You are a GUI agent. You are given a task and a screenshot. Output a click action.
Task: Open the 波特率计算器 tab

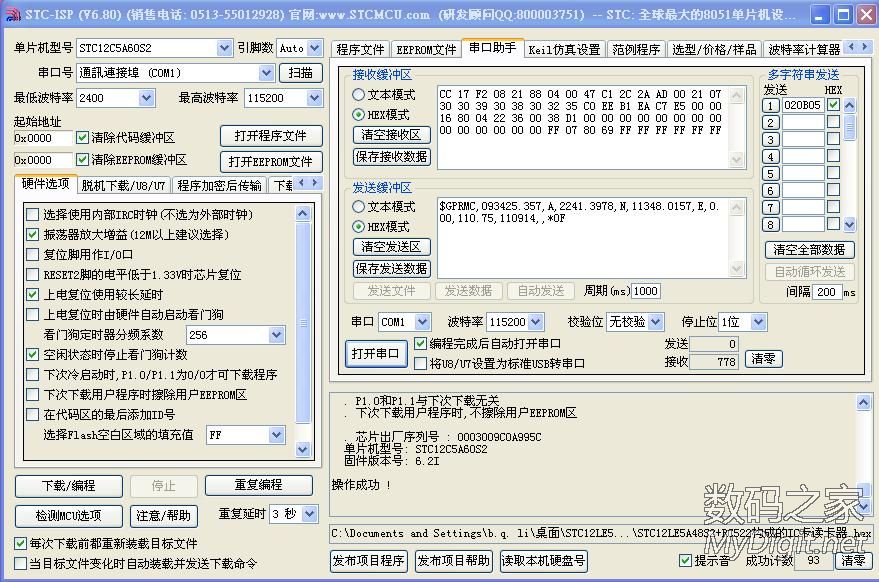804,50
